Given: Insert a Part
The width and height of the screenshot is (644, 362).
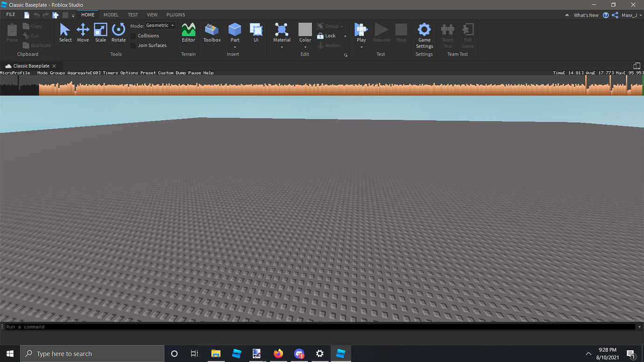Looking at the screenshot, I should 234,33.
